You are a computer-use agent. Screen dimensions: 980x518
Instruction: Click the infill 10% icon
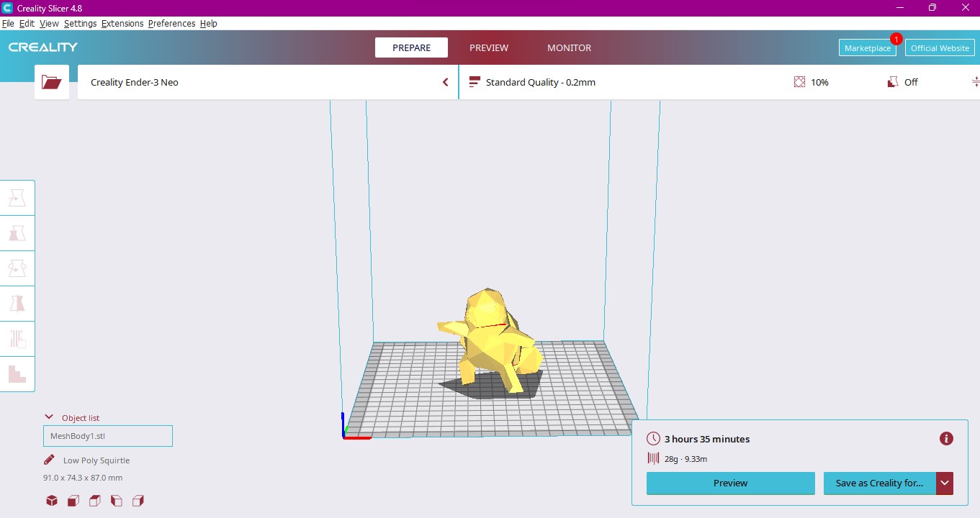[799, 82]
